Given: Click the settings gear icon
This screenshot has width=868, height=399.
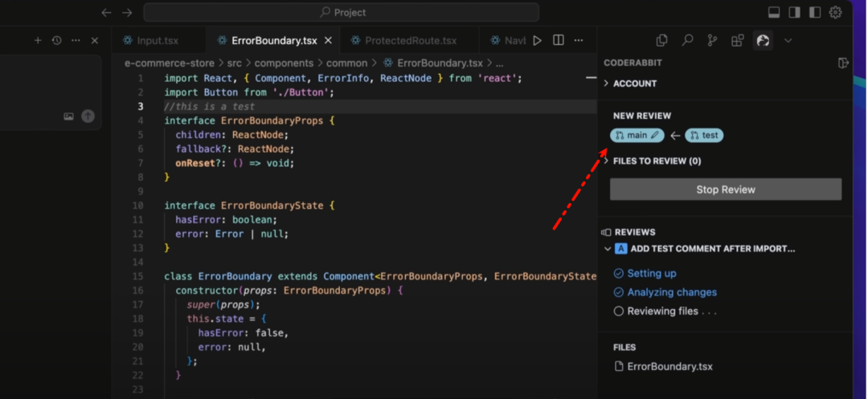Looking at the screenshot, I should [x=836, y=12].
